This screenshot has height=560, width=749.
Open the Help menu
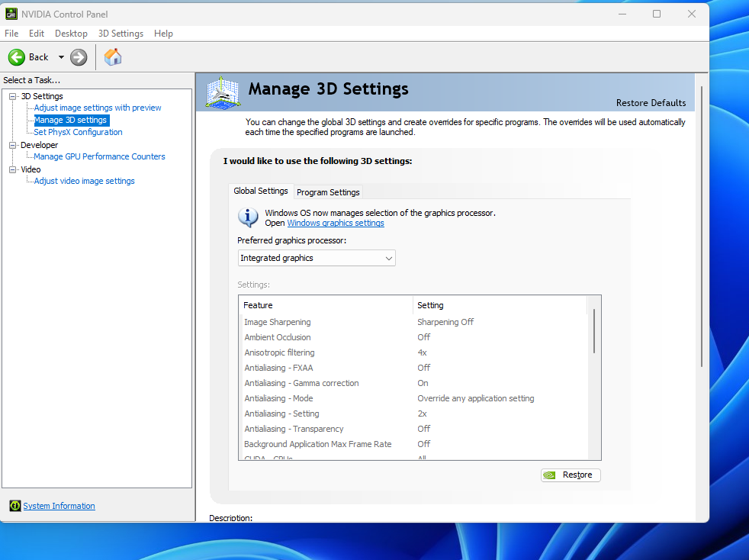[x=163, y=34]
